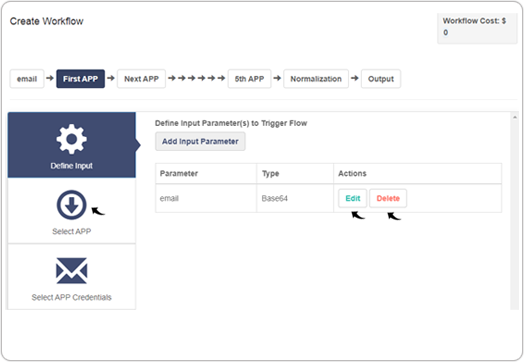Switch to the Output step
524x362 pixels.
pyautogui.click(x=381, y=79)
